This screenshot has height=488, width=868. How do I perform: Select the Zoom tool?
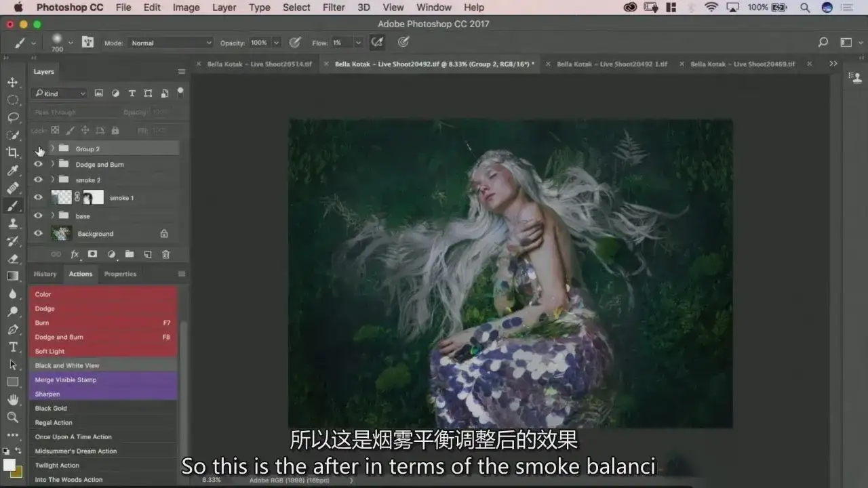[12, 418]
